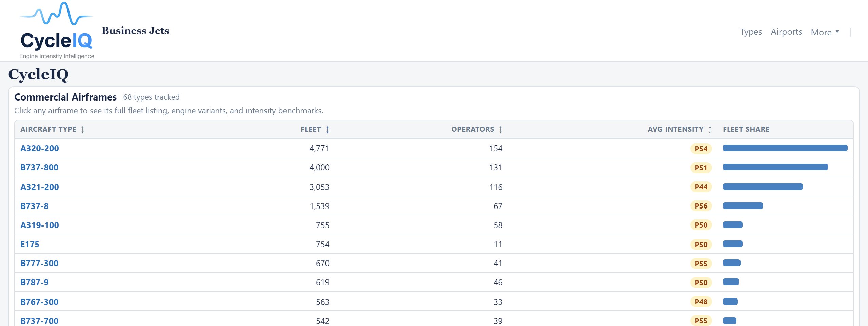Screen dimensions: 868x326
Task: Click the E175 operators value 11
Action: tap(498, 244)
